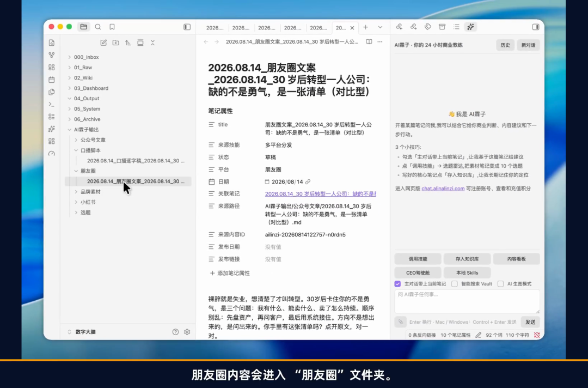Focus the 问 AI霖子任何事 input box
Screen dimensions: 588x388
467,301
